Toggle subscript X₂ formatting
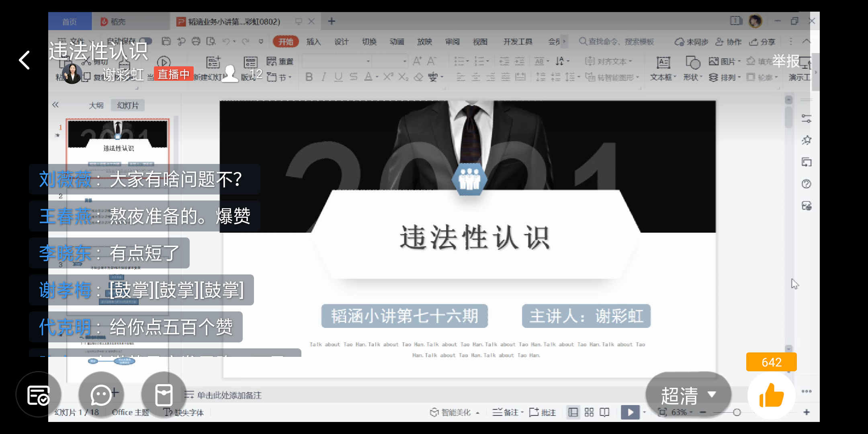The width and height of the screenshot is (868, 434). [403, 77]
